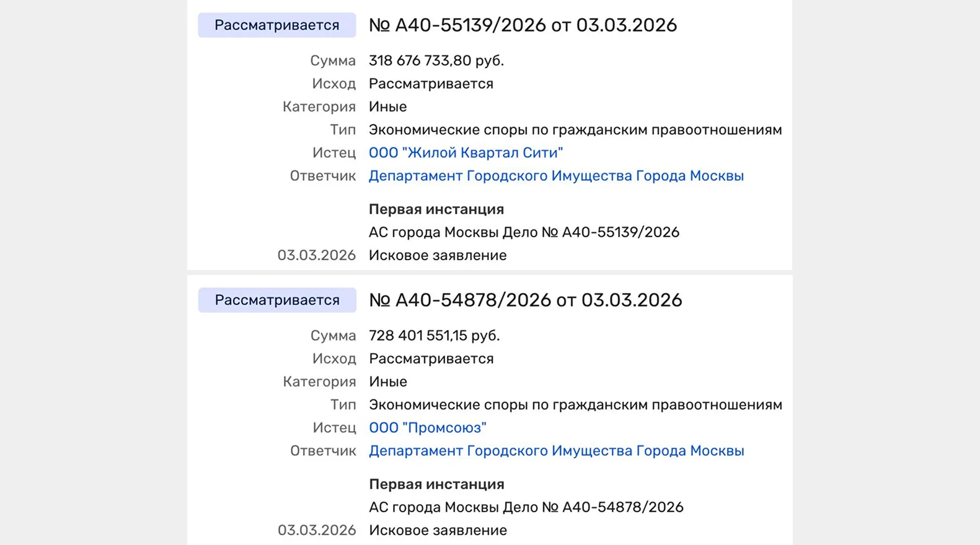Screen dimensions: 980x545
Task: Click "Первая инстанция" heading in case A40-55139/2026
Action: coord(436,209)
